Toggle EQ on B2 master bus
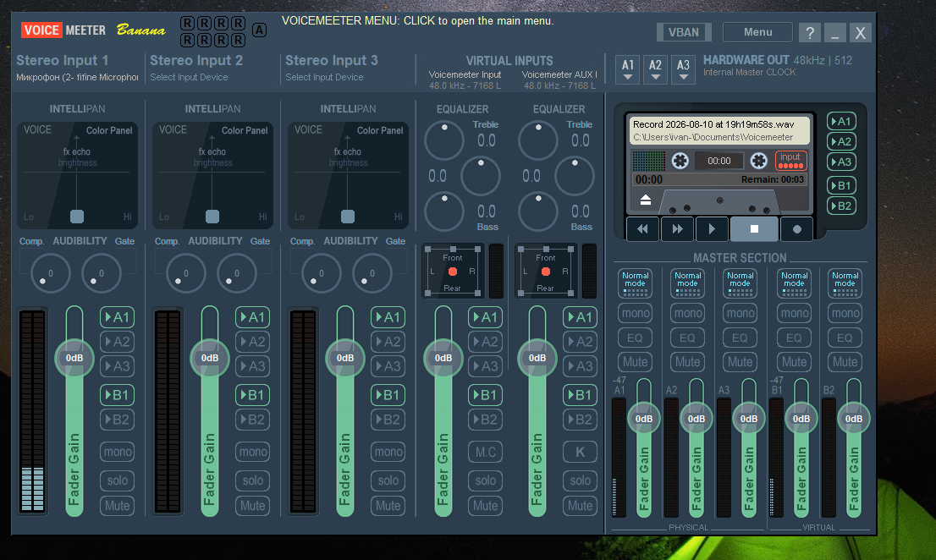 pos(845,338)
